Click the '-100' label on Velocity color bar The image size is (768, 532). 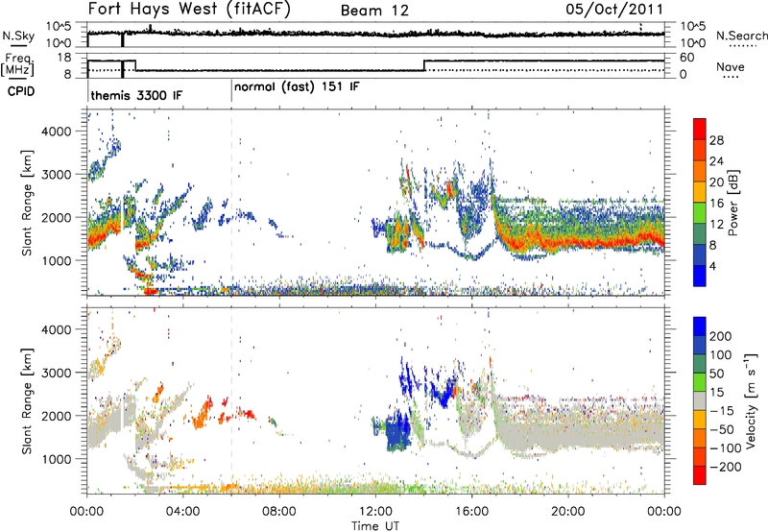(x=726, y=448)
